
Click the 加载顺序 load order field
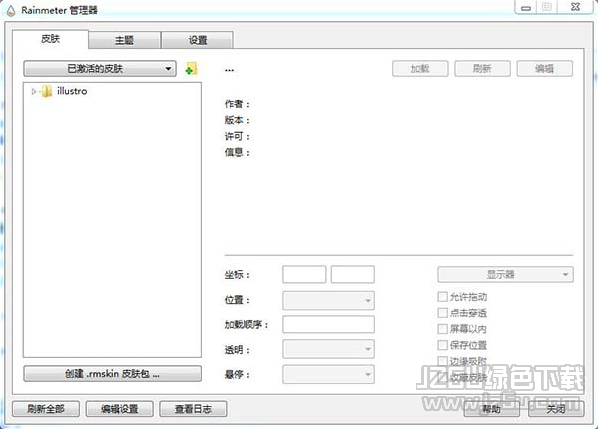click(328, 325)
